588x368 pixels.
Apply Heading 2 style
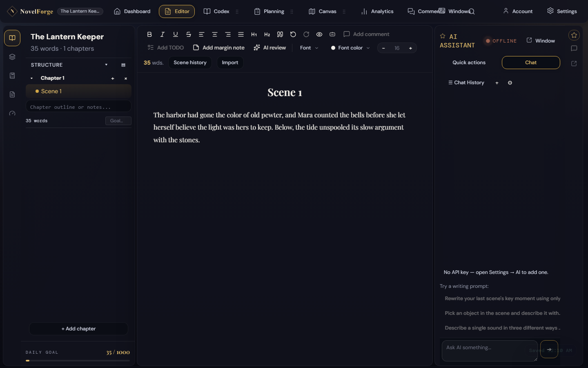tap(267, 34)
